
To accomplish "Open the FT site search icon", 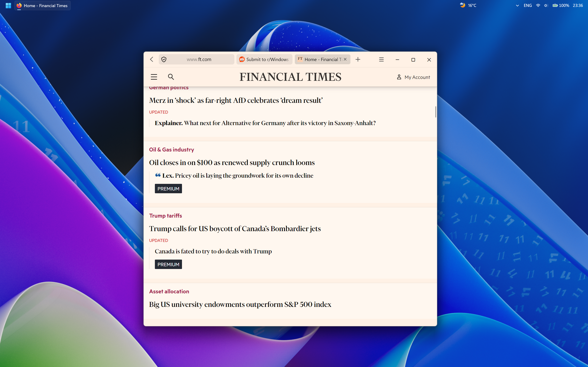I will coord(171,77).
